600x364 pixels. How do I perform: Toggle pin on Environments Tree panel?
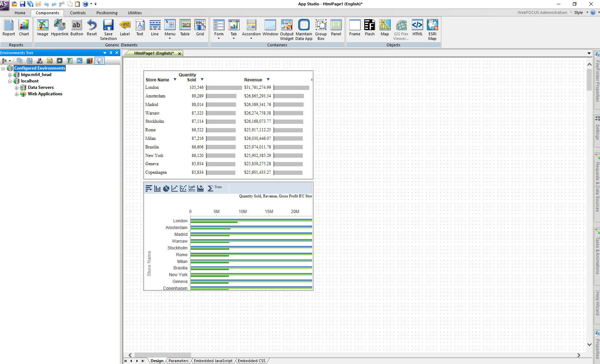coord(111,53)
